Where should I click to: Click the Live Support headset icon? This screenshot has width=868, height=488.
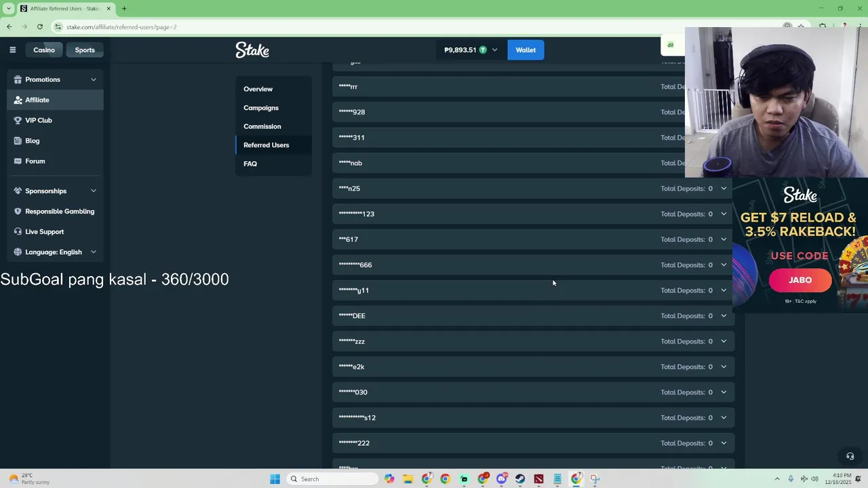coord(18,231)
